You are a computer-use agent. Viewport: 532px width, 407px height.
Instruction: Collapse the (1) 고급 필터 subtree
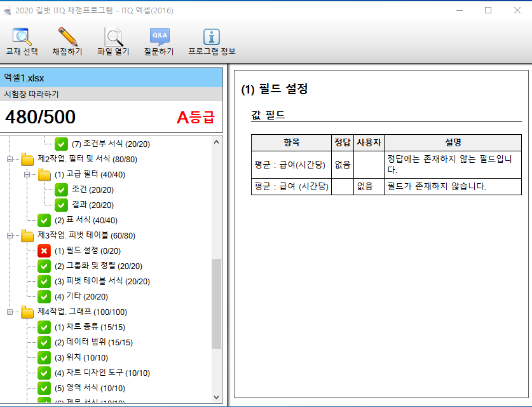pyautogui.click(x=27, y=175)
